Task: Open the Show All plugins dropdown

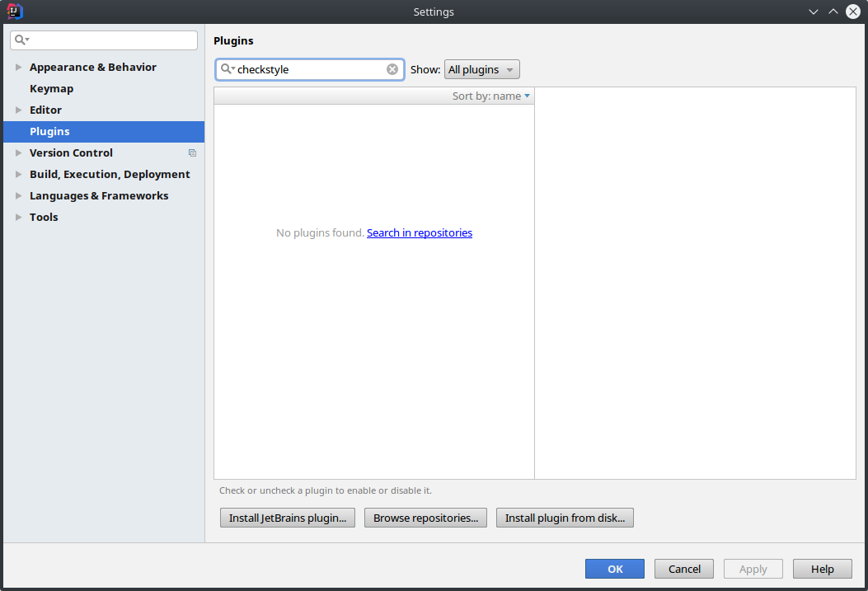Action: pos(482,69)
